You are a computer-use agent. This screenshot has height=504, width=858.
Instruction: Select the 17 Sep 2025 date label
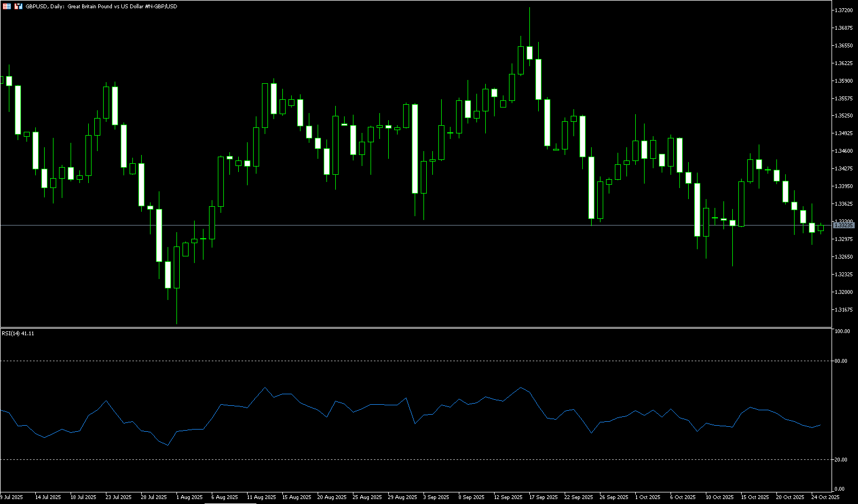(543, 497)
